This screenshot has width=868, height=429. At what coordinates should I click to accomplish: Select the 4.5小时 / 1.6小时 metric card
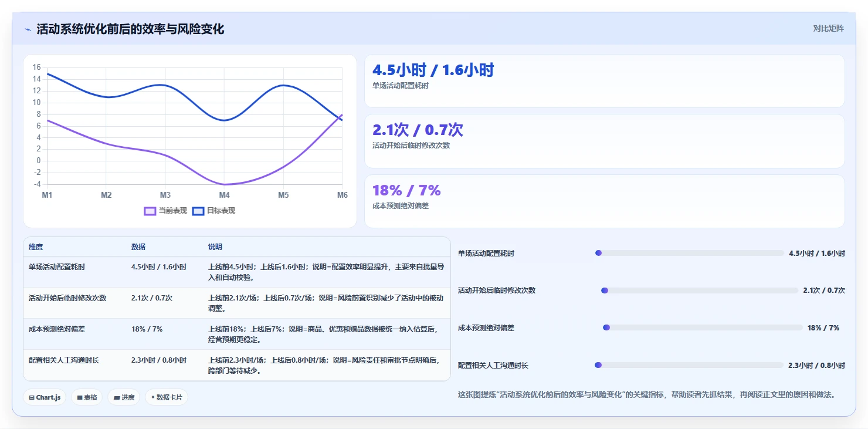pyautogui.click(x=605, y=81)
